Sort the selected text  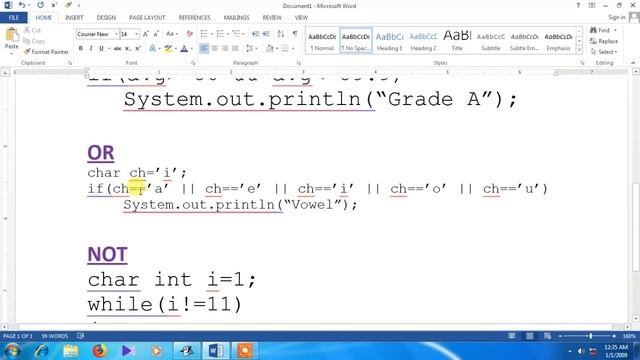point(281,34)
